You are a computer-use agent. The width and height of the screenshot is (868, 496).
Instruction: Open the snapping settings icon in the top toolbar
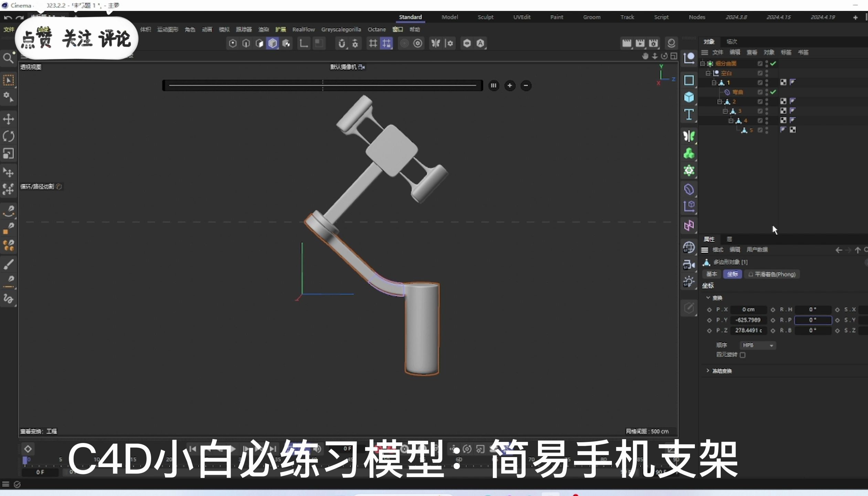pos(354,43)
